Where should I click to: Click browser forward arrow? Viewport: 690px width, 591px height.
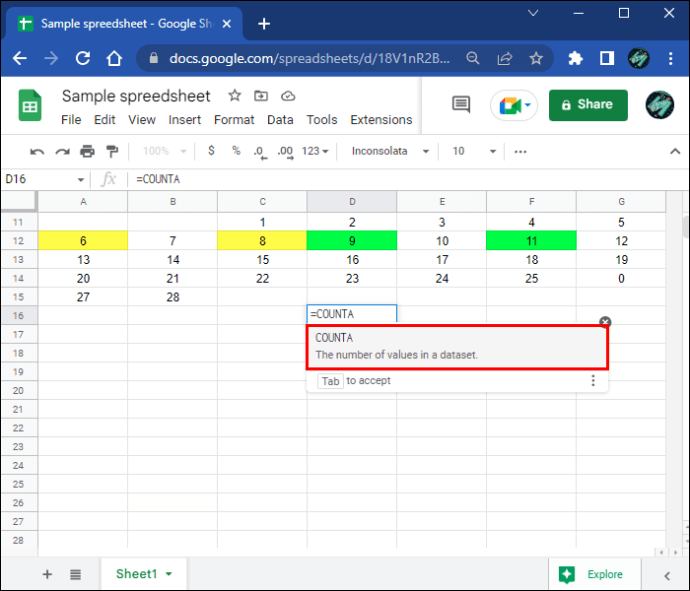(x=51, y=58)
